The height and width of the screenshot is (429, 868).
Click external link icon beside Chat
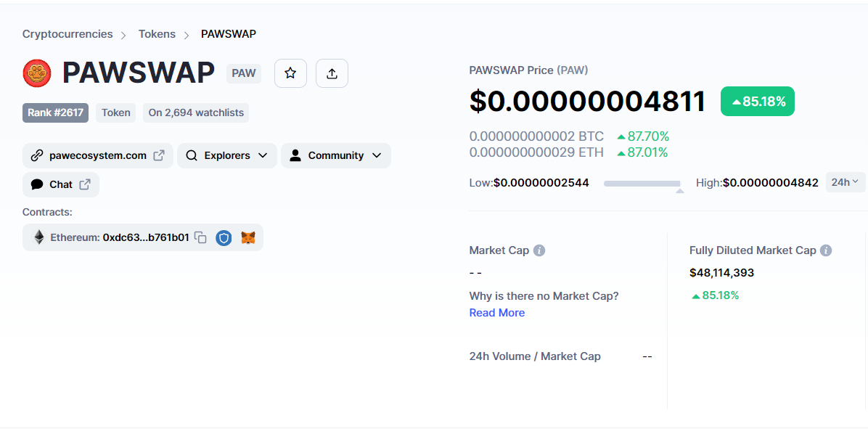pos(85,185)
